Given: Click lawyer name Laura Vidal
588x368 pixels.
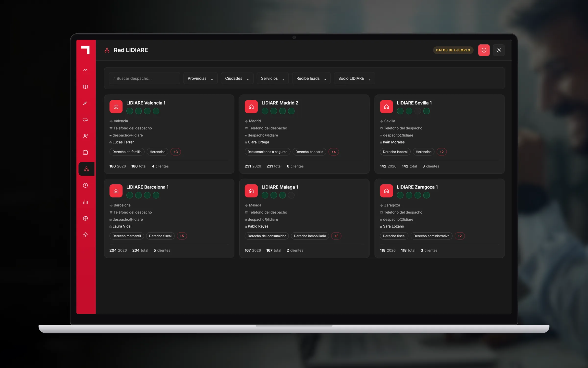Looking at the screenshot, I should click(122, 226).
